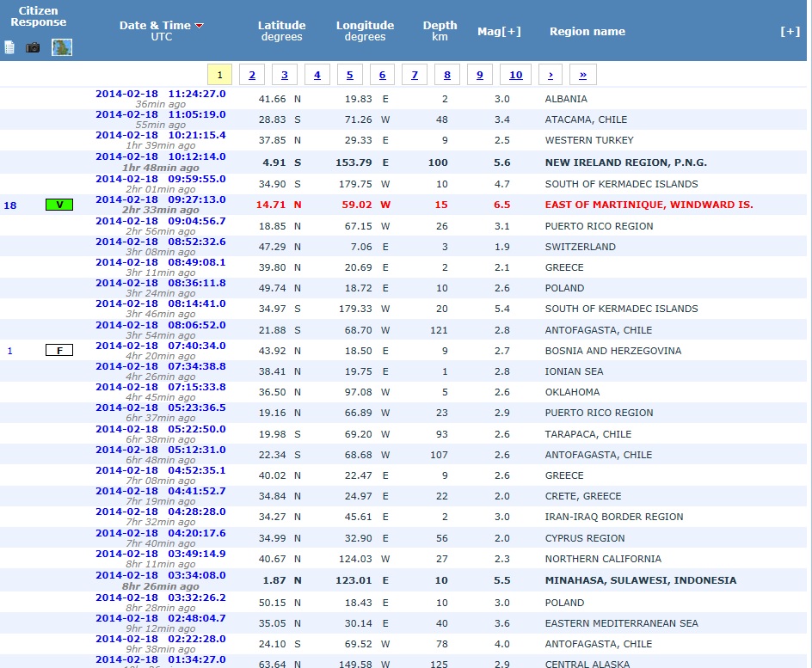
Task: Open the 08:14:41.0 Kermadec Islands event
Action: point(161,303)
